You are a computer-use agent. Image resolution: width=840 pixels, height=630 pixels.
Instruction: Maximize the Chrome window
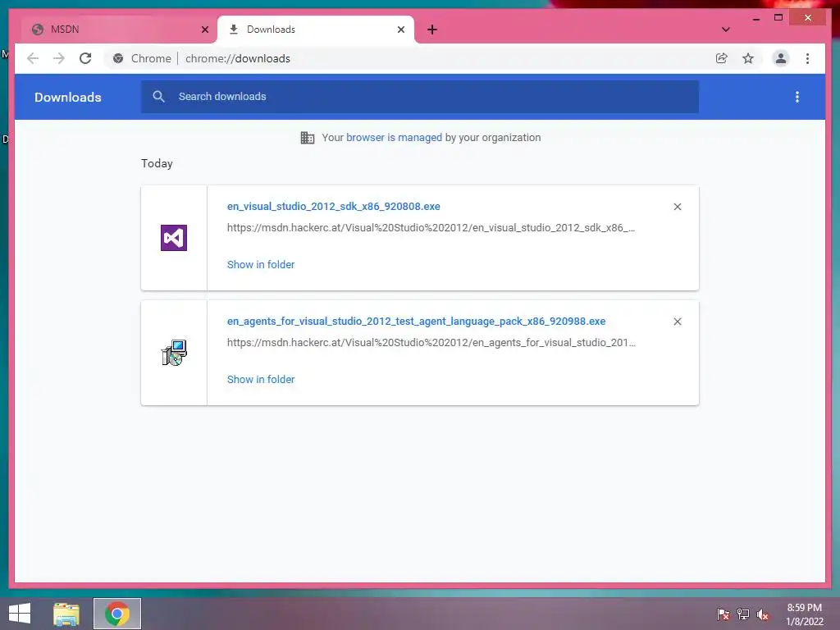[x=778, y=18]
